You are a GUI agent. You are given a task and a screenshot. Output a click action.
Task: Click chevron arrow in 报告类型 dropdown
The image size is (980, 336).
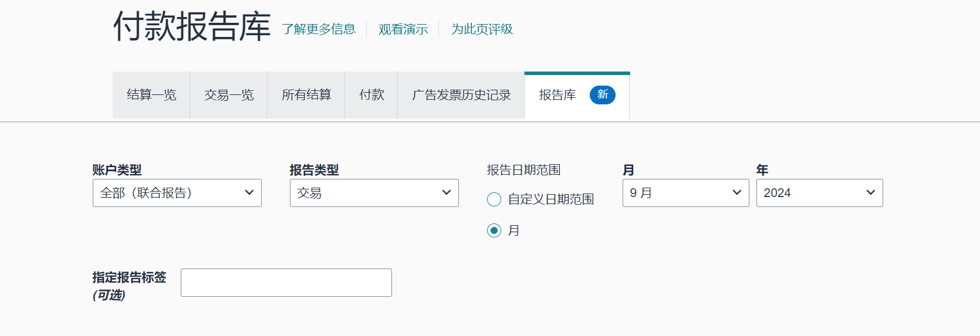[x=447, y=193]
